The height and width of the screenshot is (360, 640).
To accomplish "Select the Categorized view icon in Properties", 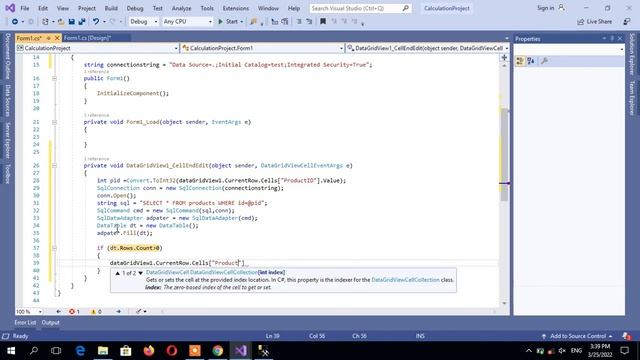I will [520, 61].
